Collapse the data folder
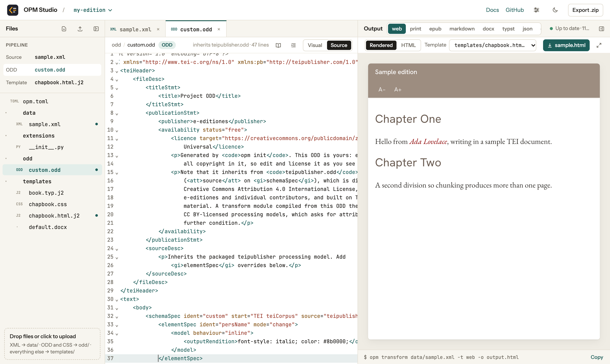610x364 pixels. tap(6, 113)
